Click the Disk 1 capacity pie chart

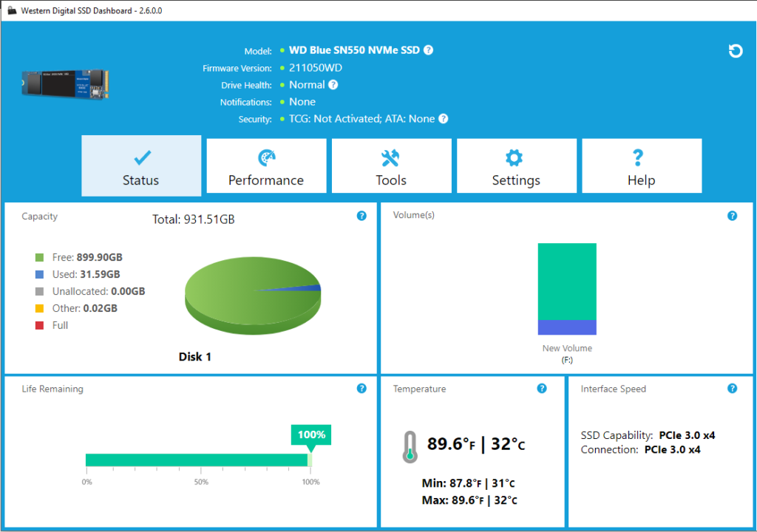253,296
